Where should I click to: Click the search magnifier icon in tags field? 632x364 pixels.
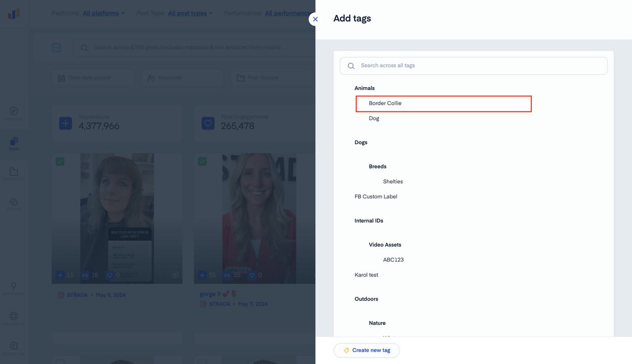351,66
